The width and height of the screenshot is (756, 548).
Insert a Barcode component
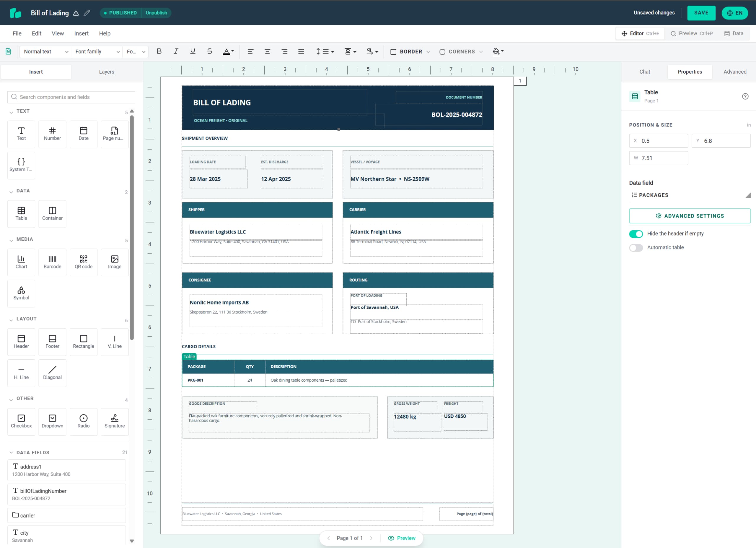52,262
